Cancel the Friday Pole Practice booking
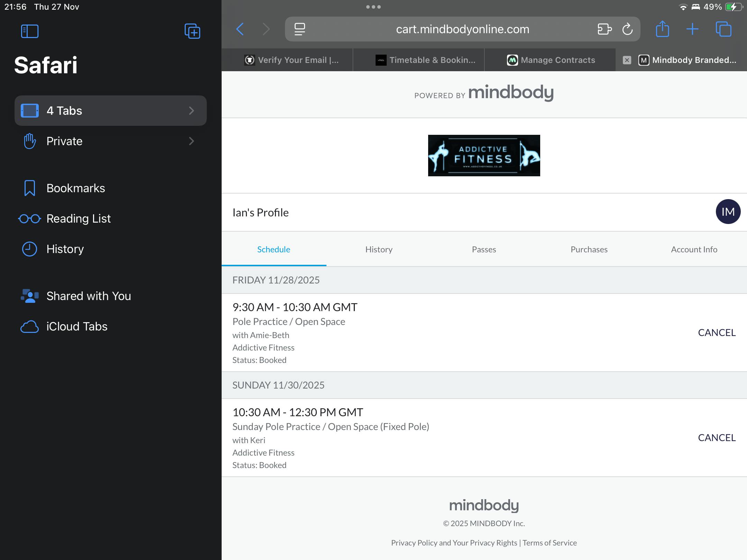The height and width of the screenshot is (560, 747). tap(717, 333)
